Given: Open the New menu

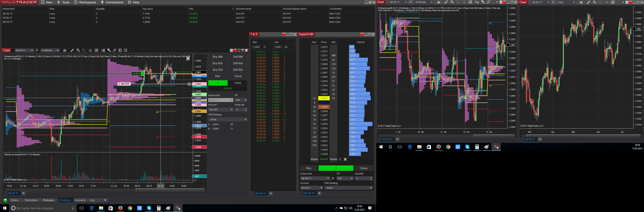Looking at the screenshot, I should [47, 2].
